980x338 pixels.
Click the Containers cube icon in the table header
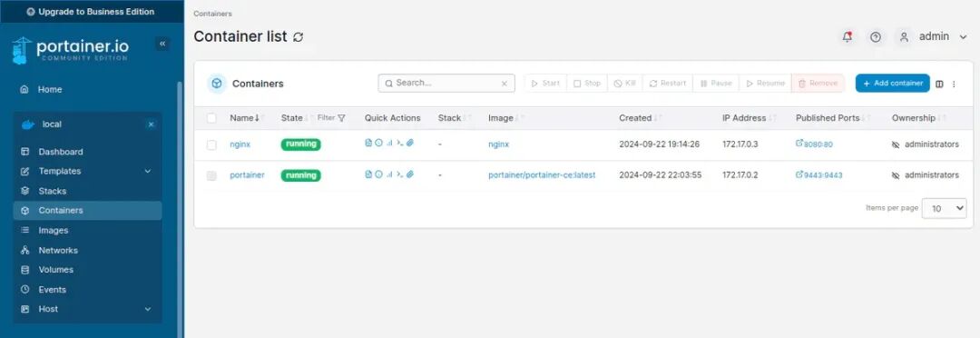(x=216, y=84)
